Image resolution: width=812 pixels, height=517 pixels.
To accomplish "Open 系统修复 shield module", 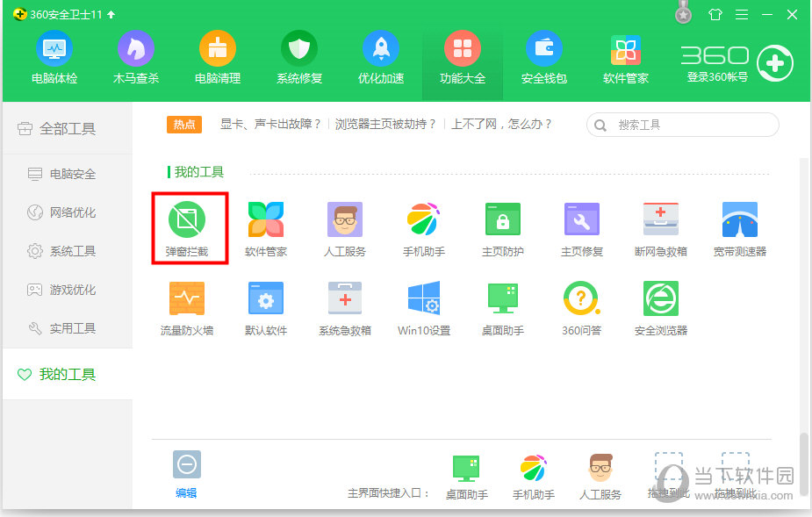I will (299, 58).
